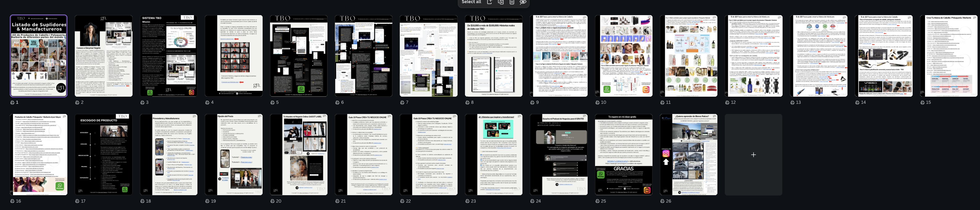Select page 10 product photo collage thumbnail

point(623,56)
